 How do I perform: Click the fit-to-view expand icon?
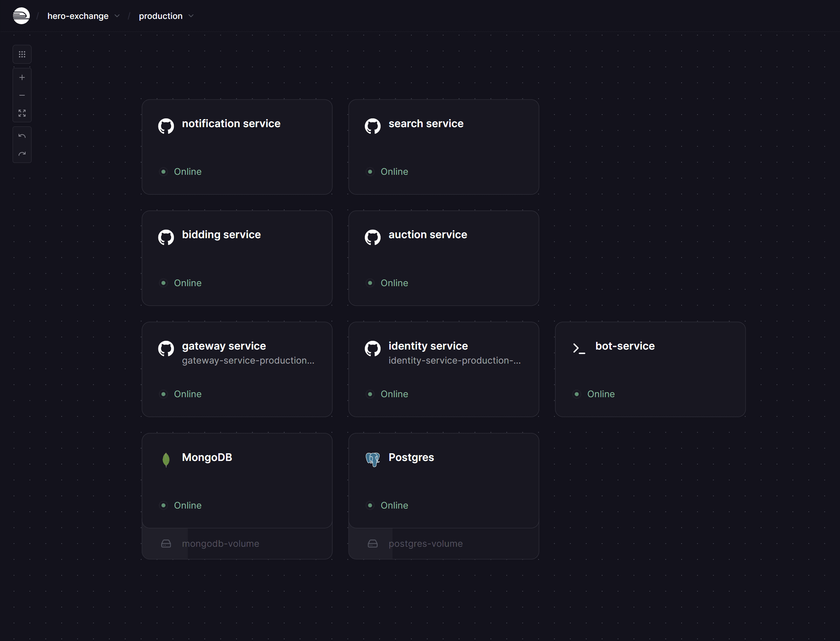(x=22, y=113)
